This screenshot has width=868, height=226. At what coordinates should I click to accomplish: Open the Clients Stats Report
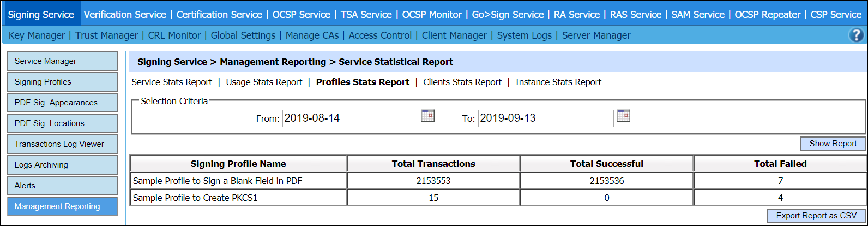tap(462, 82)
